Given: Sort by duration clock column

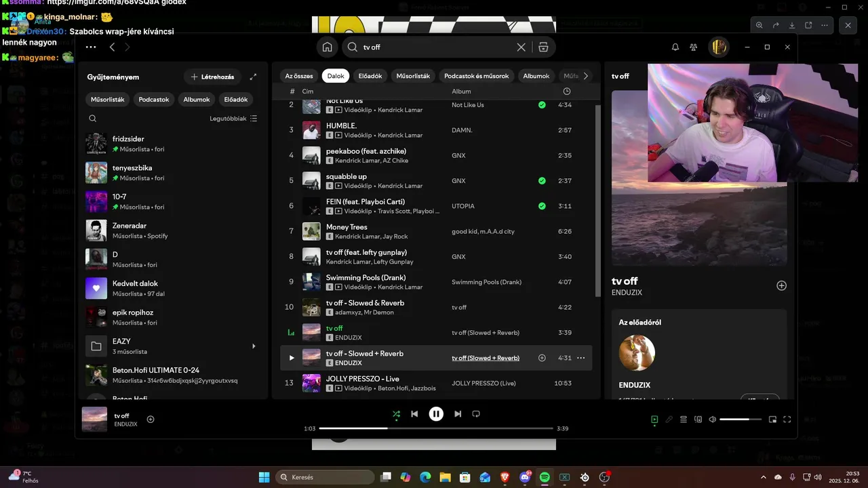Looking at the screenshot, I should (x=567, y=91).
